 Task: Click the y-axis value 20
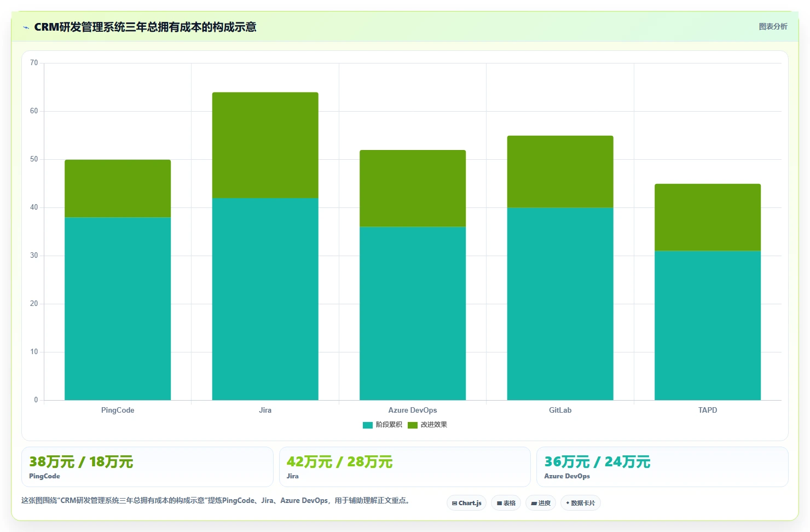point(34,304)
